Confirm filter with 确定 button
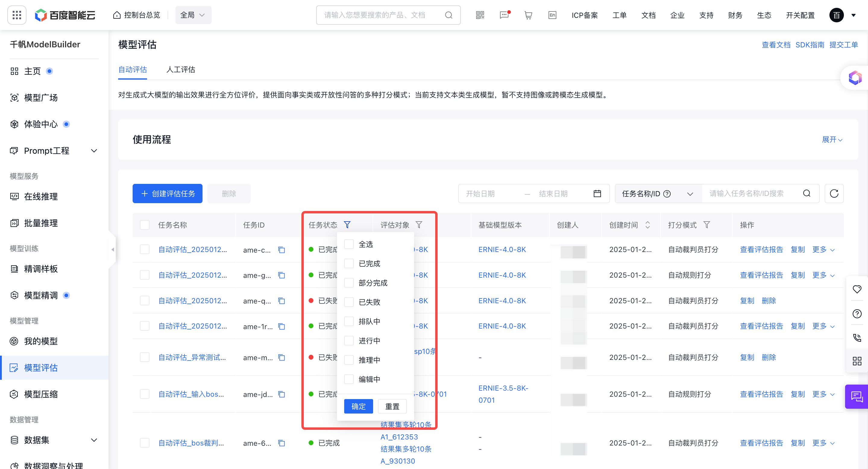Screen dimensions: 868x469 tap(358, 406)
